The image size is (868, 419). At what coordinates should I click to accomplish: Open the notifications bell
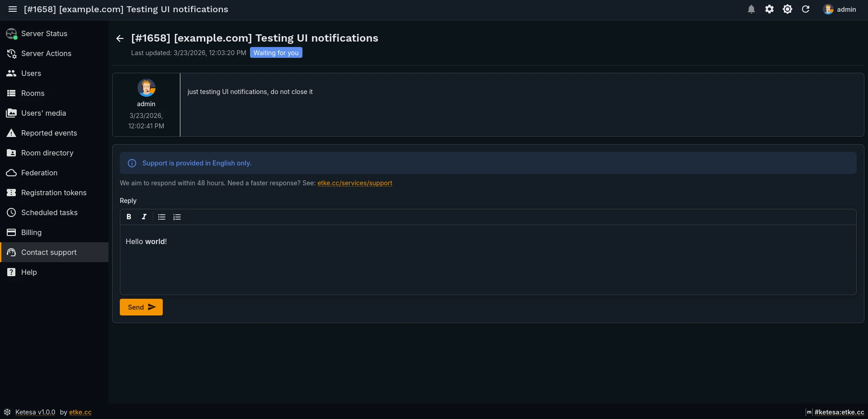tap(751, 9)
